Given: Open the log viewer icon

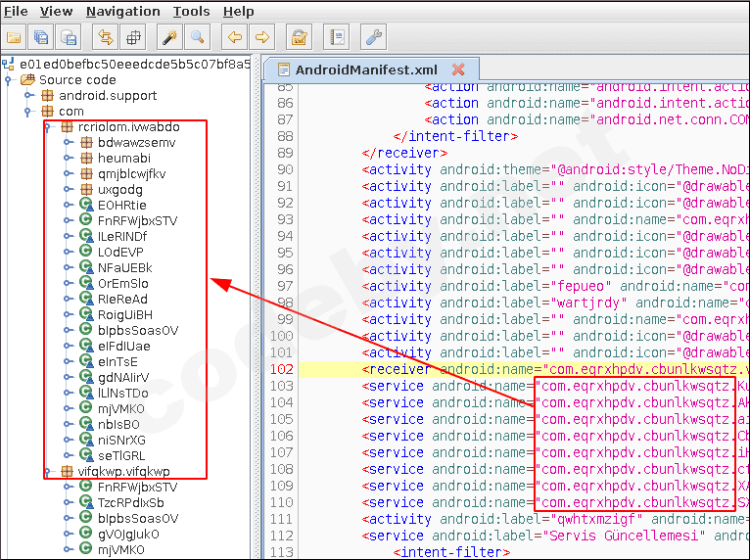Looking at the screenshot, I should point(338,38).
